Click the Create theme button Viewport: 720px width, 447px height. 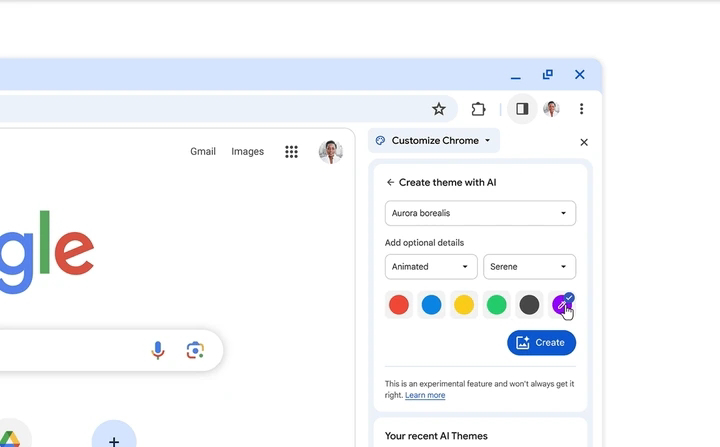pos(541,343)
